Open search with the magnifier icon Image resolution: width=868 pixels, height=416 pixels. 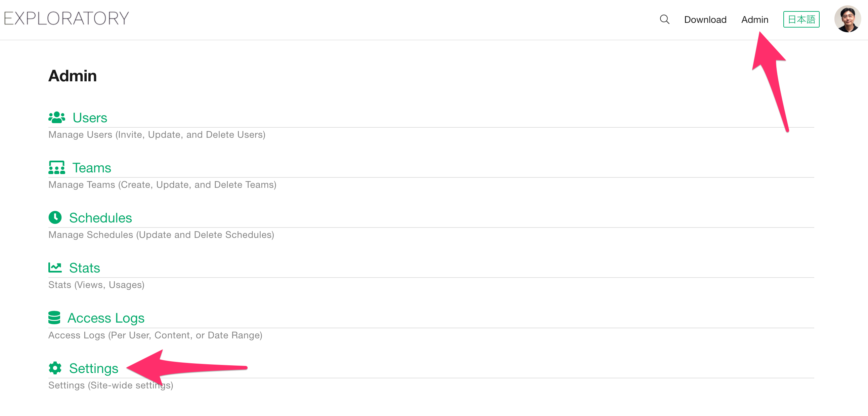664,19
